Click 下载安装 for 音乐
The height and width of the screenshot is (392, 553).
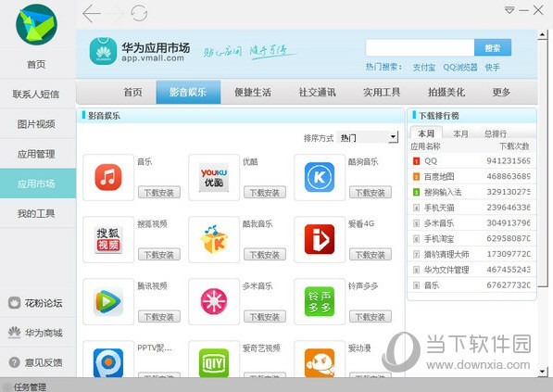point(159,193)
